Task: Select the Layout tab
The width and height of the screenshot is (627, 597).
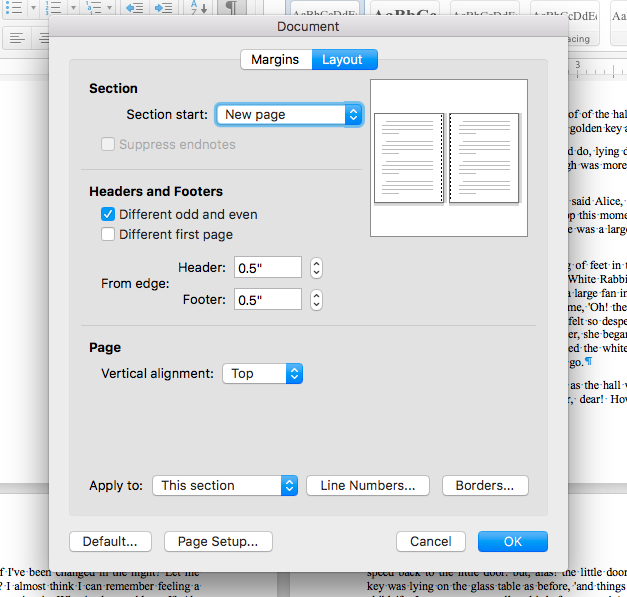Action: [x=344, y=60]
